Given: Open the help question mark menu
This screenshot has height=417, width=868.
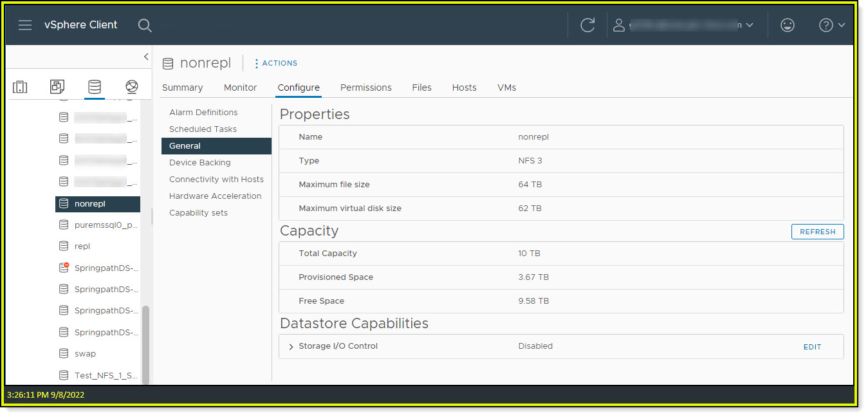Looking at the screenshot, I should pos(831,25).
